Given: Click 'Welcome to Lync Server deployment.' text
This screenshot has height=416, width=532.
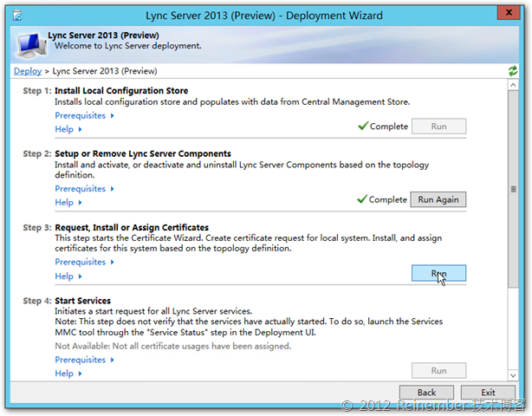Looking at the screenshot, I should pyautogui.click(x=128, y=46).
